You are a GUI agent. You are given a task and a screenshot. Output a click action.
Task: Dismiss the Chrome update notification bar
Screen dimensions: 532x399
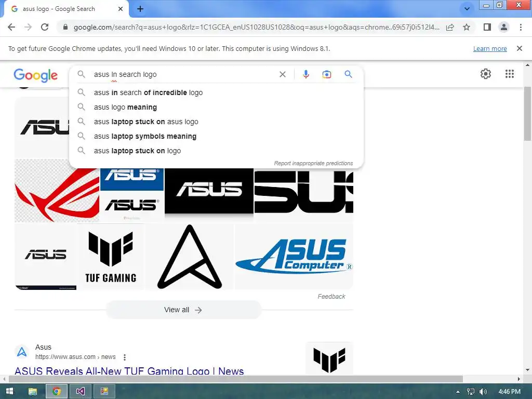click(x=520, y=48)
